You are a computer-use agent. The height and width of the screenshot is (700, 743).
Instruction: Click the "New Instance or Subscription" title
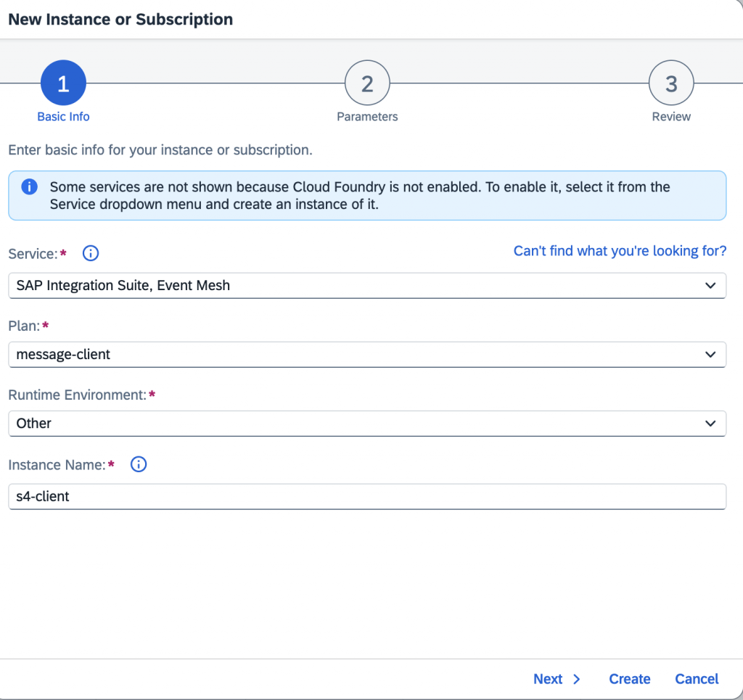pyautogui.click(x=121, y=20)
